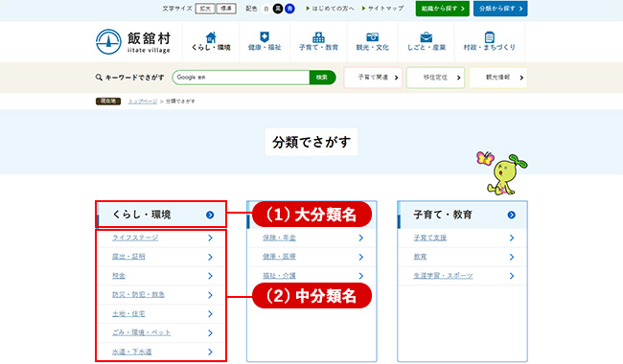This screenshot has width=623, height=364.
Task: Click the 飯舘村 village logo
Action: [x=133, y=42]
